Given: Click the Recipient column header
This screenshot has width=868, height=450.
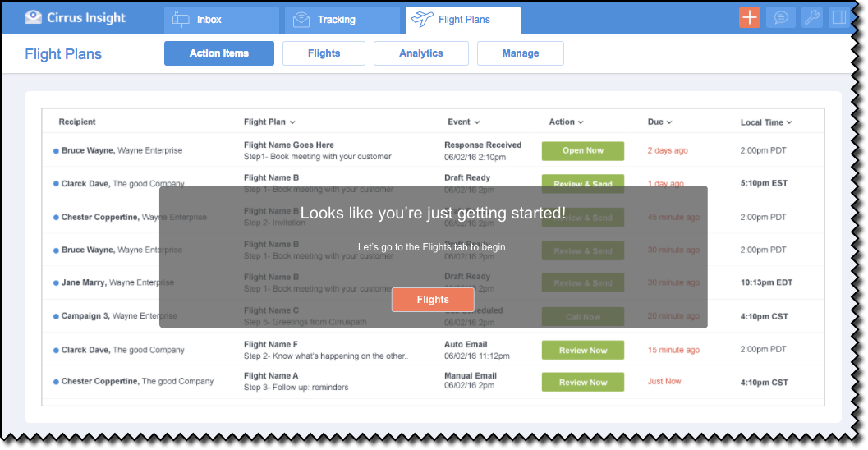Looking at the screenshot, I should click(77, 122).
